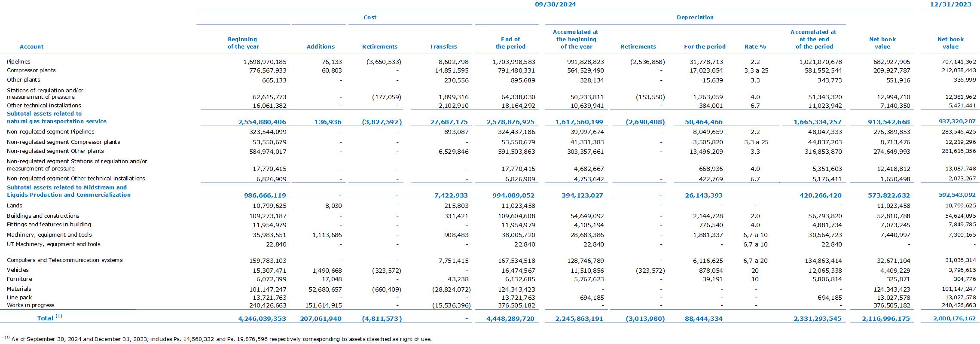980x344 pixels.
Task: Click transportation subtotal beginning cost 2,554,880,406
Action: point(262,122)
